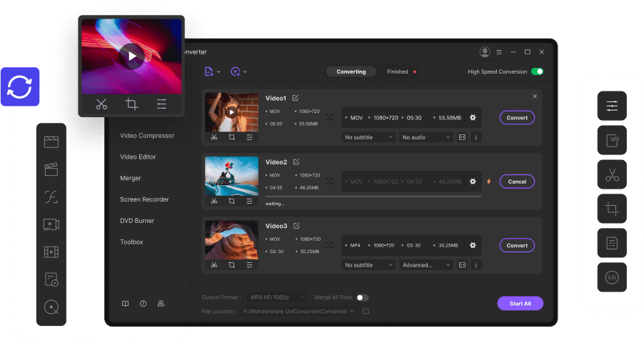Open output settings gear for Video3

tap(473, 245)
